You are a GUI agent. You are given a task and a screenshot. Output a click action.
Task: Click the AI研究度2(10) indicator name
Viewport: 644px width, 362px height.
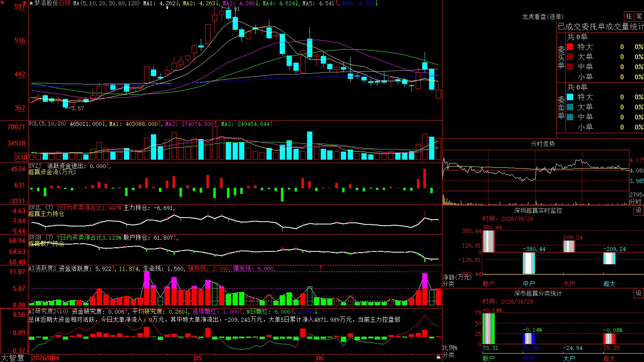(x=48, y=311)
